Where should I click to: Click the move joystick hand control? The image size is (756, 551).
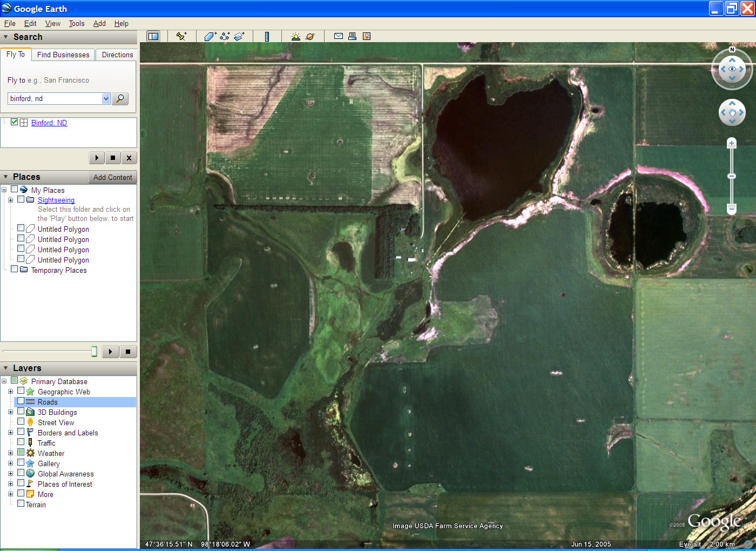732,112
